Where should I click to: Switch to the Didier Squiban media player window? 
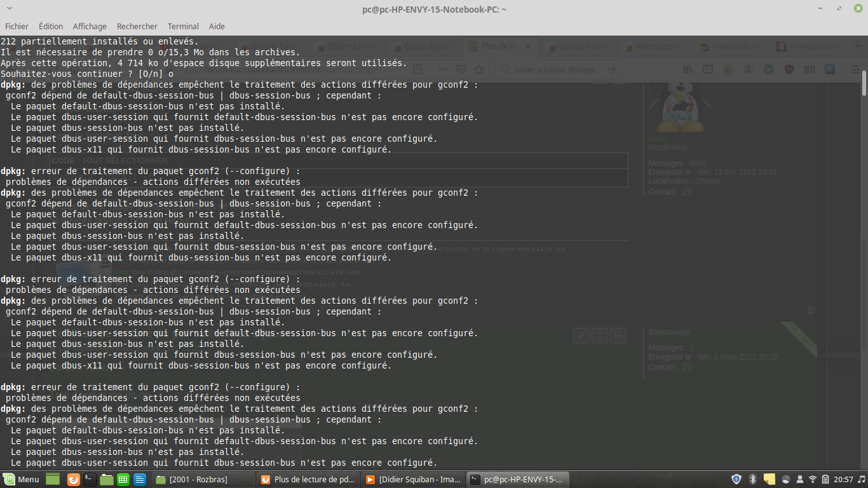coord(412,479)
